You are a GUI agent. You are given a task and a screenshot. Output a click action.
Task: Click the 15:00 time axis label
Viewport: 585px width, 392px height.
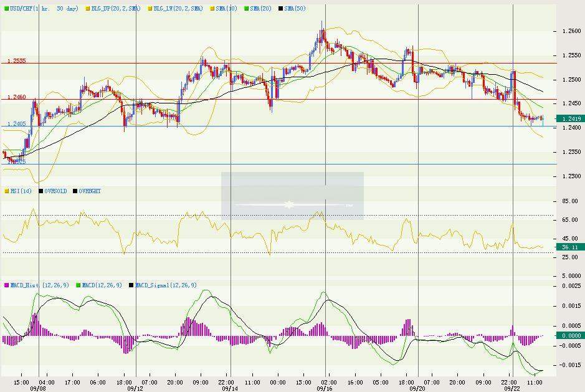coord(21,382)
